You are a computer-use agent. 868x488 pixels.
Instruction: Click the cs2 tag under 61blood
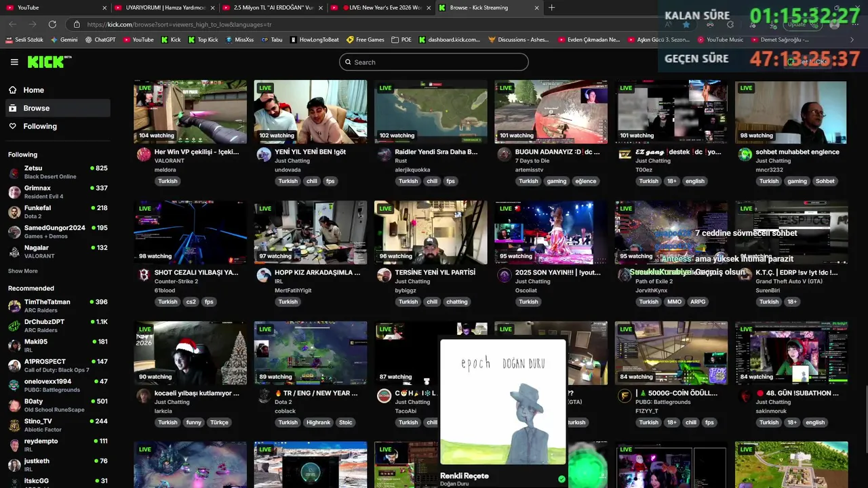pos(191,302)
